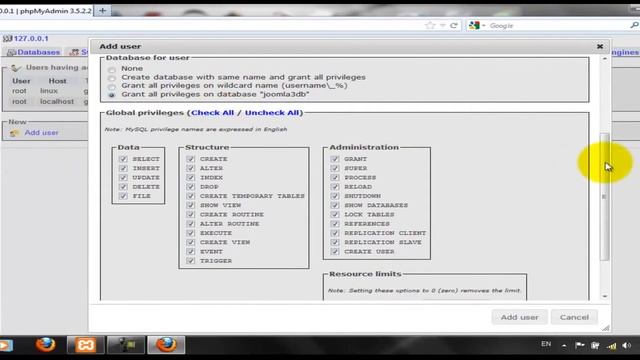Screen dimensions: 640x360
Task: Uncheck the SELECT privilege
Action: (x=123, y=159)
